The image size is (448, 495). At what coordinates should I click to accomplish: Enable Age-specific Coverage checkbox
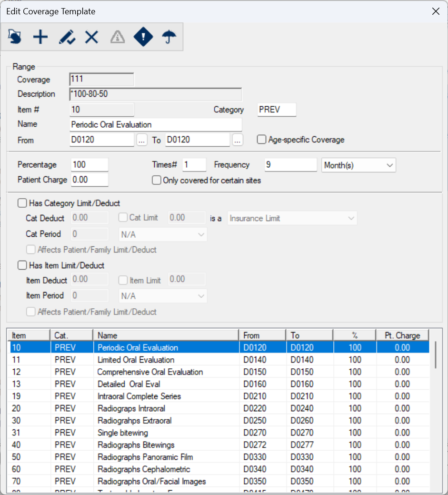(261, 140)
